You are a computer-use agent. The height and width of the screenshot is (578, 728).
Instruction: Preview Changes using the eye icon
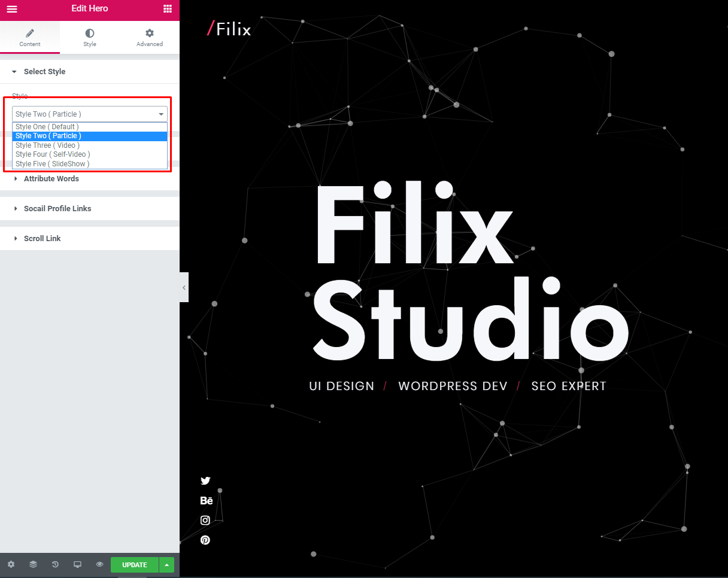click(x=99, y=564)
